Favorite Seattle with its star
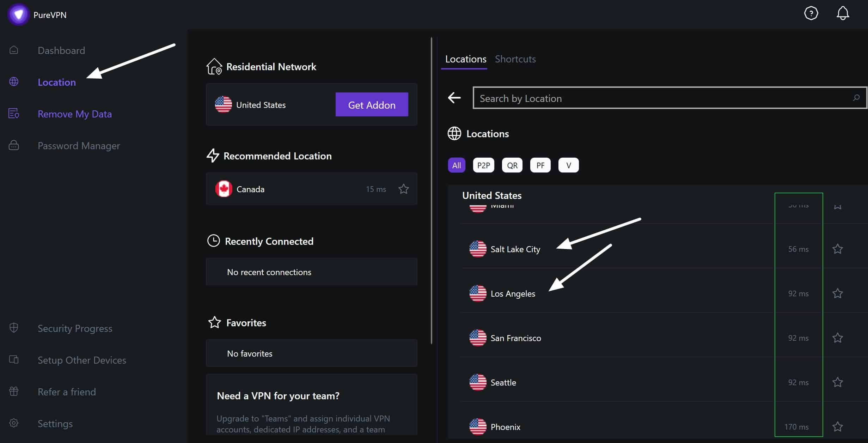The width and height of the screenshot is (868, 443). (x=837, y=382)
